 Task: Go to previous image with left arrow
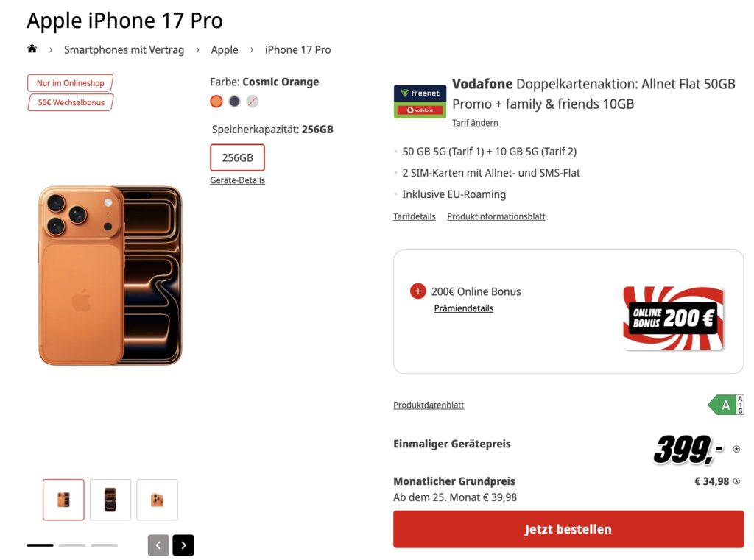coord(158,545)
